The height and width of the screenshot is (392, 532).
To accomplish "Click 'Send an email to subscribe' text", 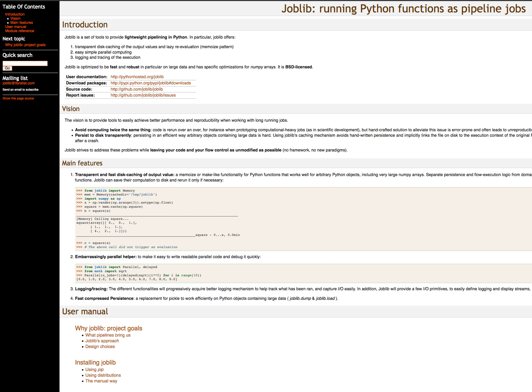I will pos(20,90).
